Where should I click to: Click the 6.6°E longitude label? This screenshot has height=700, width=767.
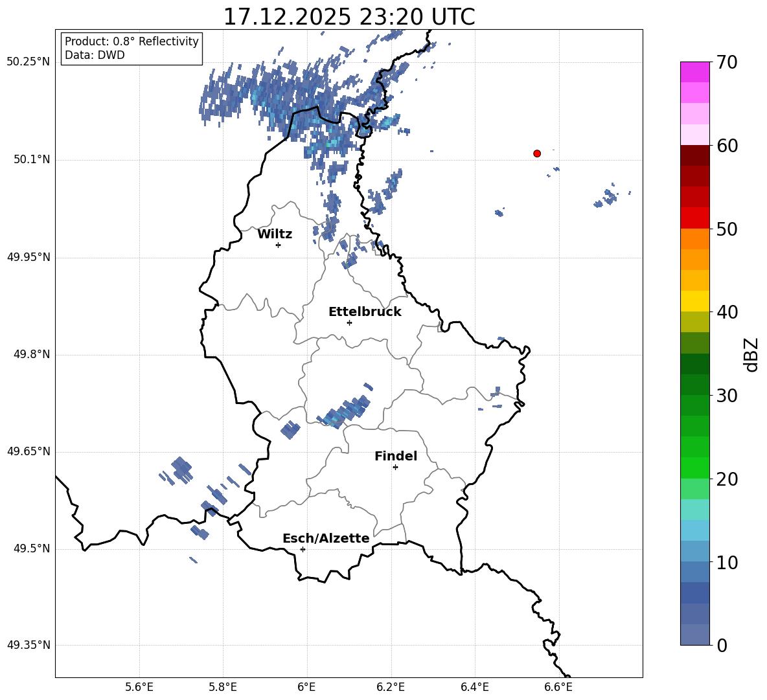[x=558, y=688]
